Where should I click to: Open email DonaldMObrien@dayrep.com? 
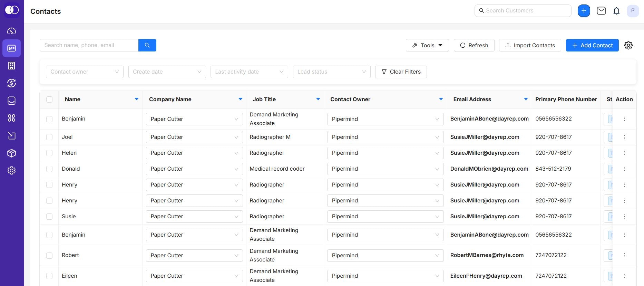point(489,169)
